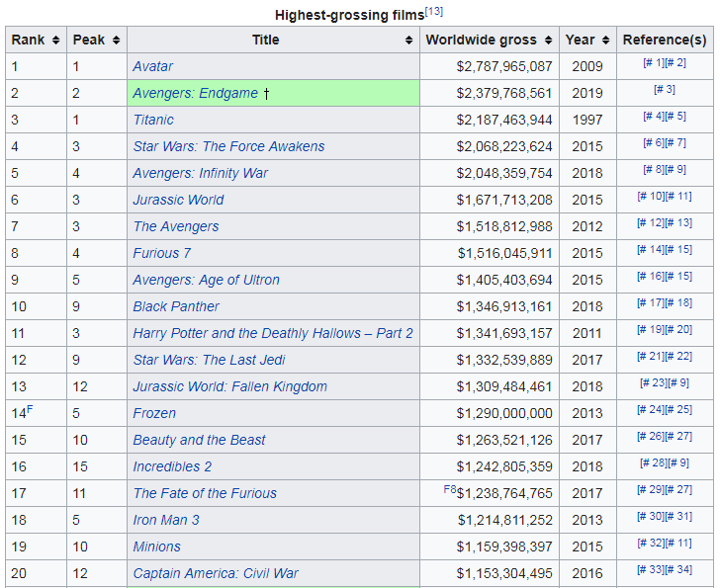Sort table by Rank column arrows
The image size is (720, 588).
tap(55, 40)
